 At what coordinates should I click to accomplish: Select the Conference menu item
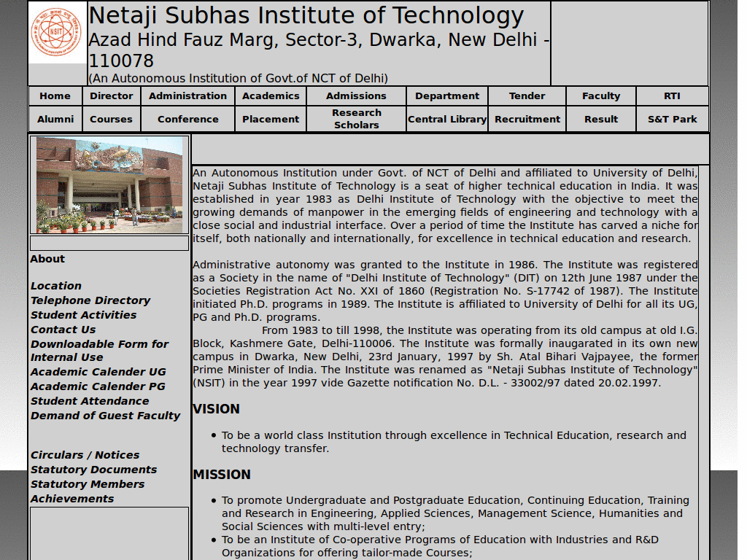coord(188,119)
